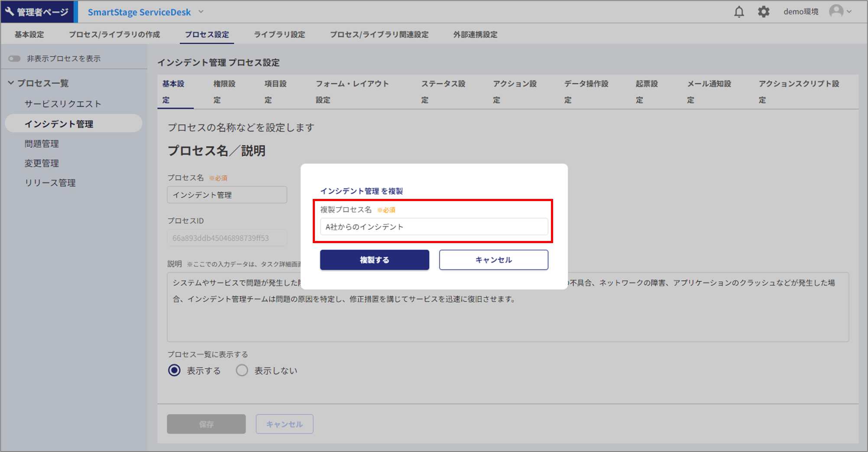The image size is (868, 452).
Task: Select 変更管理 in the sidebar
Action: pyautogui.click(x=42, y=163)
